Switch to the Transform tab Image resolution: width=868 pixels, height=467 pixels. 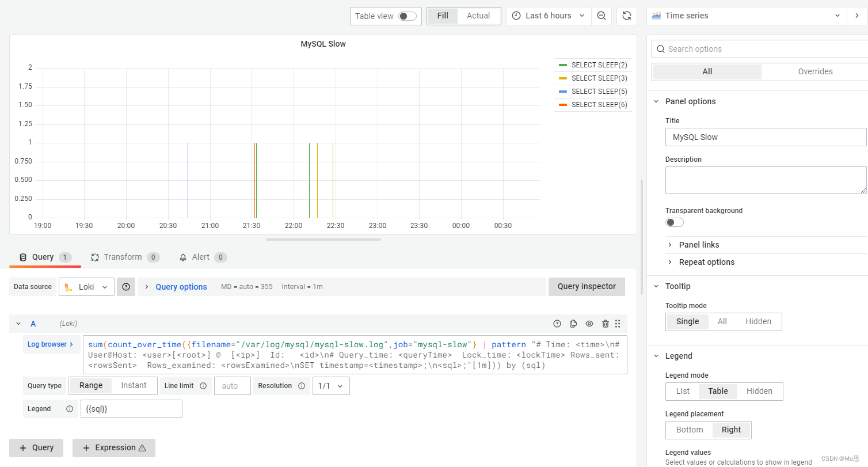point(125,257)
